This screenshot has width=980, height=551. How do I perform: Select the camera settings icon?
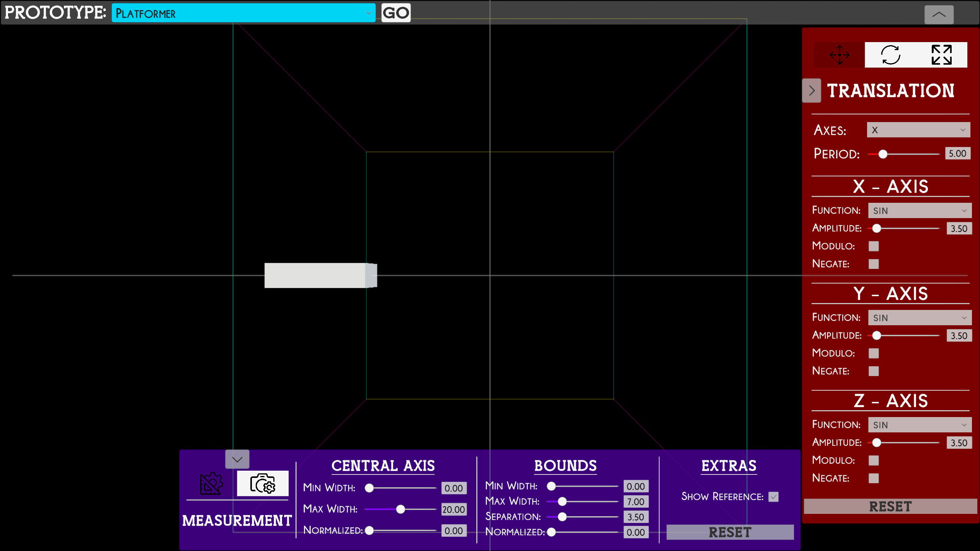263,484
